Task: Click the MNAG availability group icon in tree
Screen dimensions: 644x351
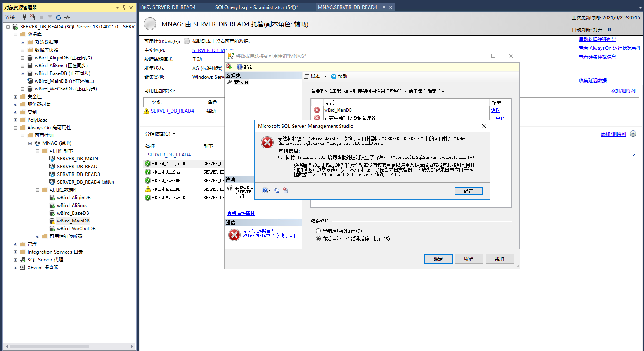Action: 37,143
